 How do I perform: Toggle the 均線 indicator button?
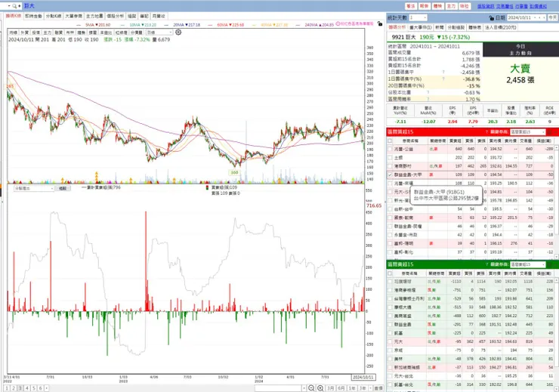coord(13,32)
